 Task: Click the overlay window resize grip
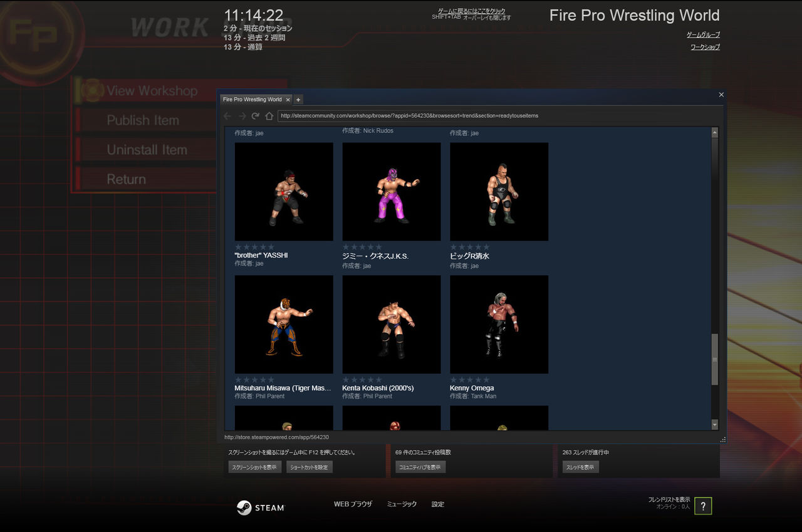pos(723,440)
